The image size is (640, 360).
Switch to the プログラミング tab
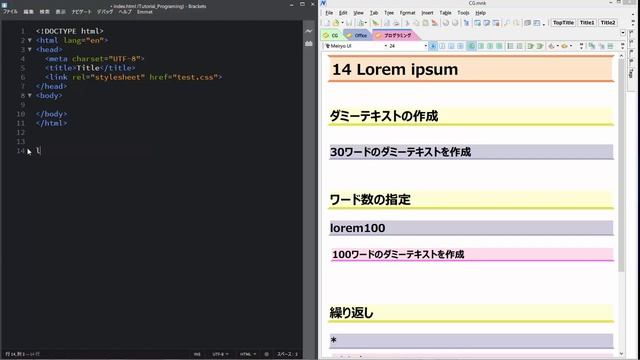point(395,36)
